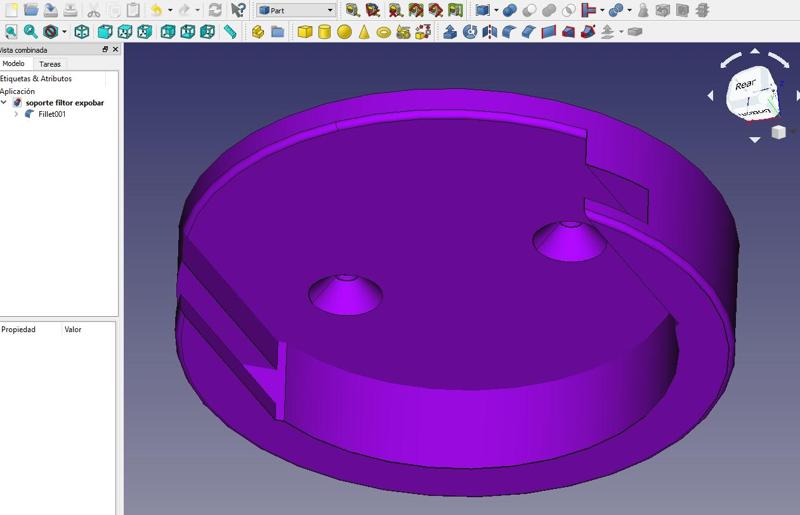Select the Chamfer tool

pyautogui.click(x=529, y=32)
